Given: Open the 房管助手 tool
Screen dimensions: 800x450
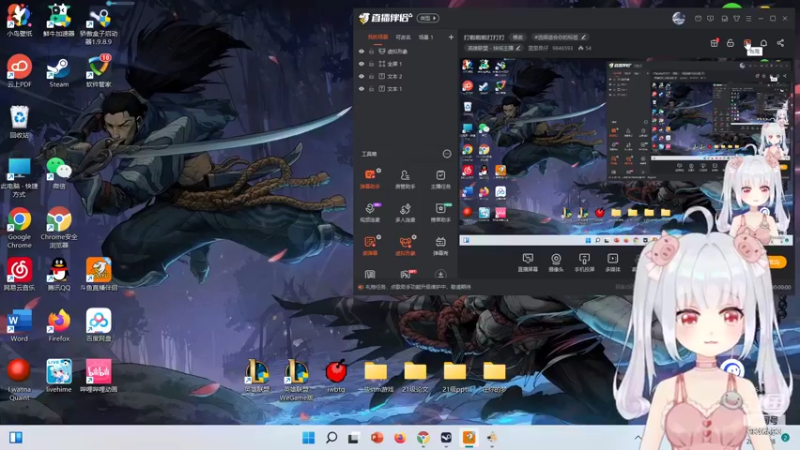Looking at the screenshot, I should click(405, 179).
